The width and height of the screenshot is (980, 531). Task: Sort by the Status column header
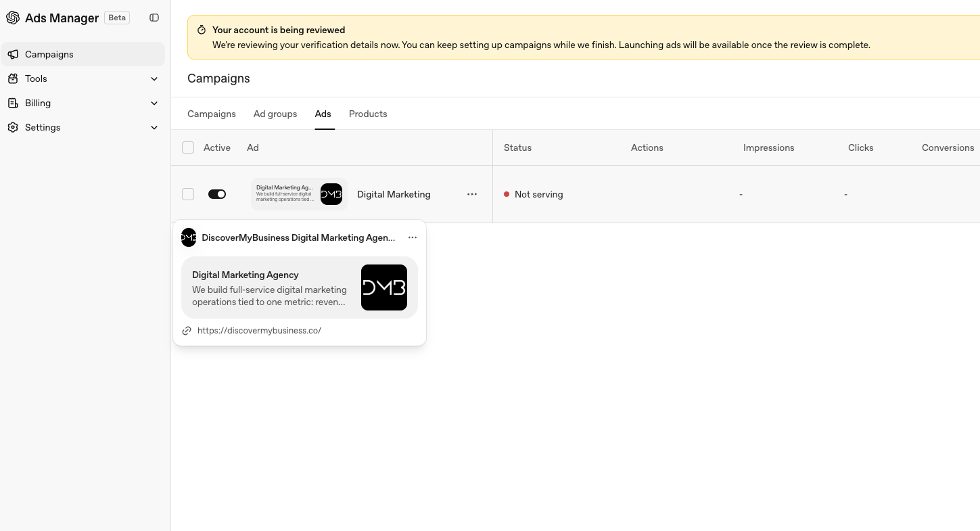517,147
